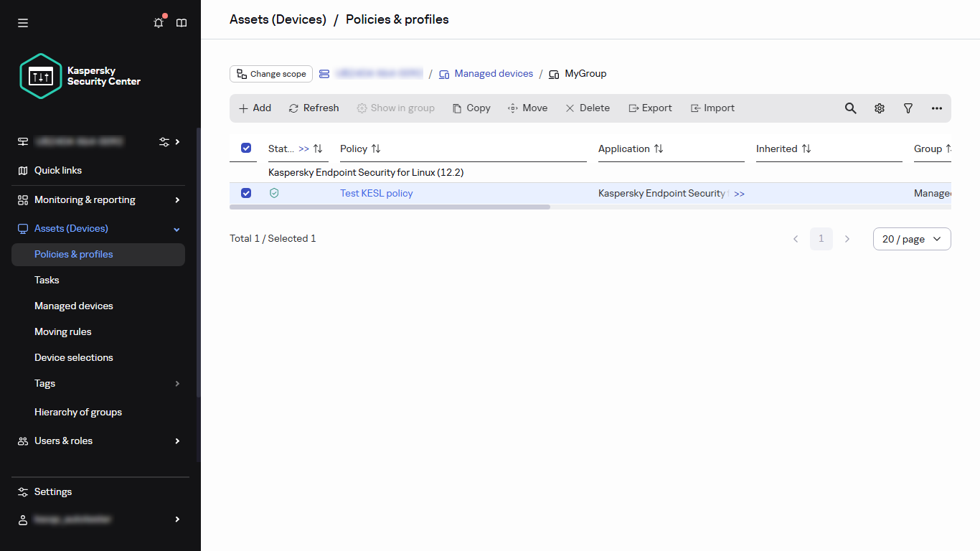This screenshot has width=980, height=551.
Task: Navigate to Managed devices via the breadcrumb
Action: (494, 73)
